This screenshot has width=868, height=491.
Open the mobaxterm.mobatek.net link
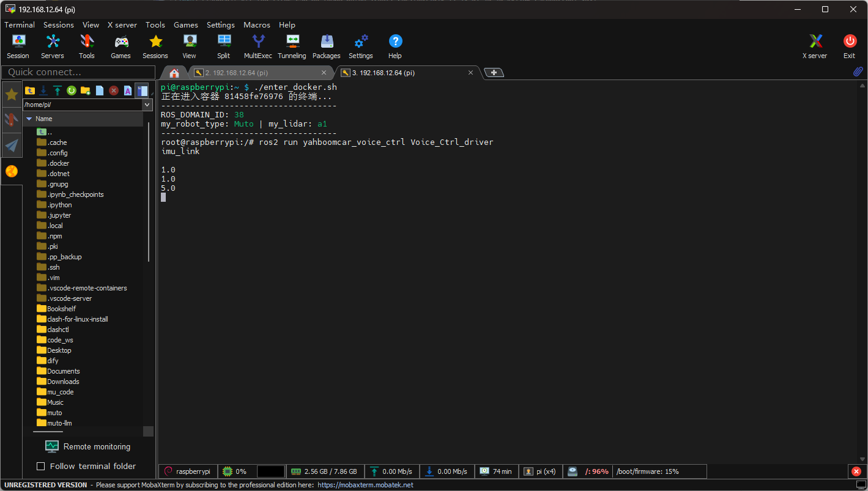click(366, 485)
